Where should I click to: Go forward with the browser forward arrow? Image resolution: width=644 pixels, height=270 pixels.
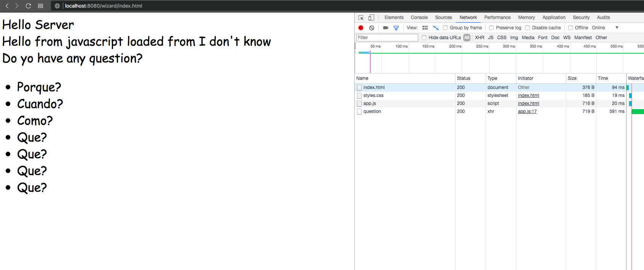pos(17,6)
